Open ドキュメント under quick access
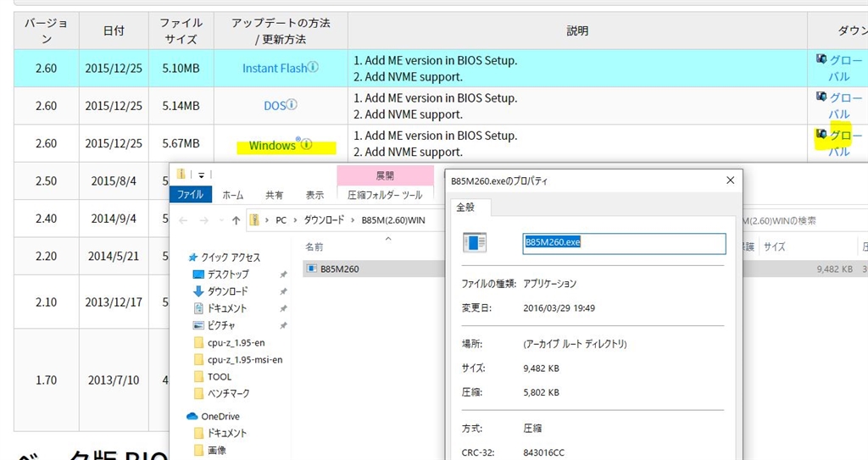The width and height of the screenshot is (868, 460). 227,308
